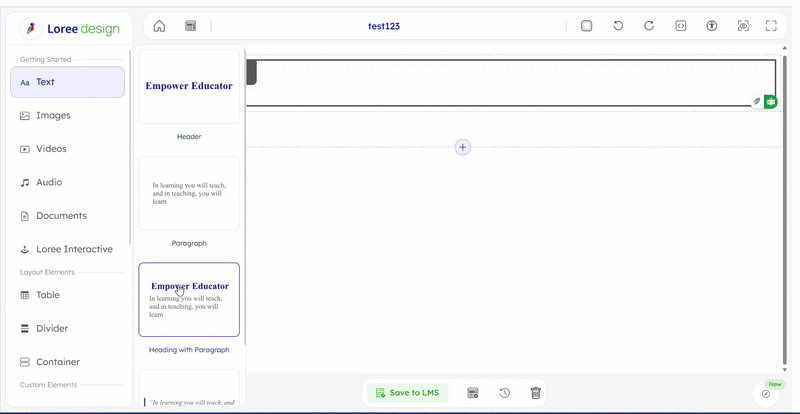Screen dimensions: 800x414
Task: Open the code editor icon
Action: pyautogui.click(x=681, y=26)
